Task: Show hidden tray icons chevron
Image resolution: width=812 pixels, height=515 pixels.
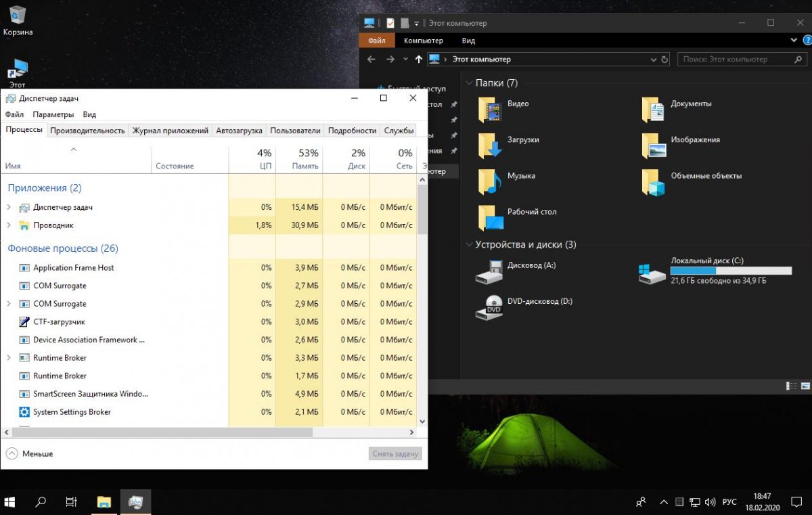Action: coord(664,502)
